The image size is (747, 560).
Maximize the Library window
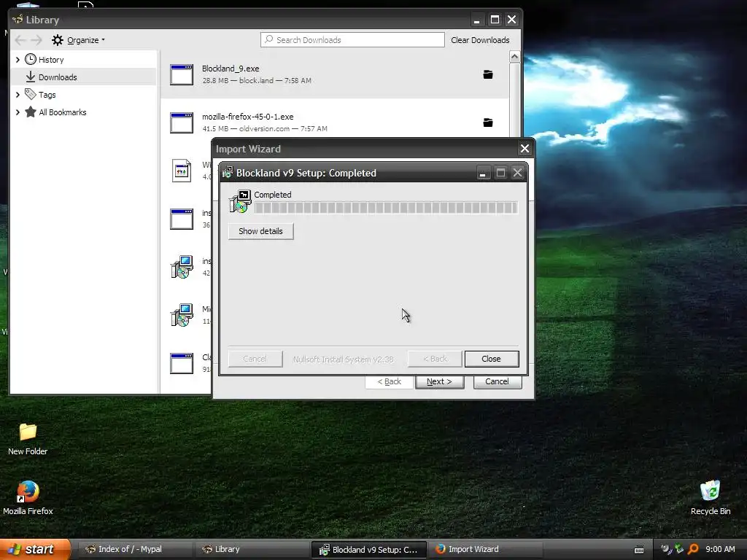point(495,20)
